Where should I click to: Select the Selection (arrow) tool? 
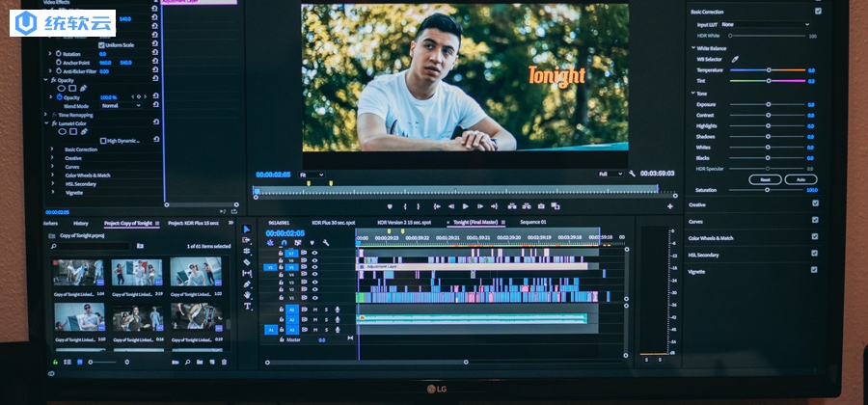click(x=247, y=229)
